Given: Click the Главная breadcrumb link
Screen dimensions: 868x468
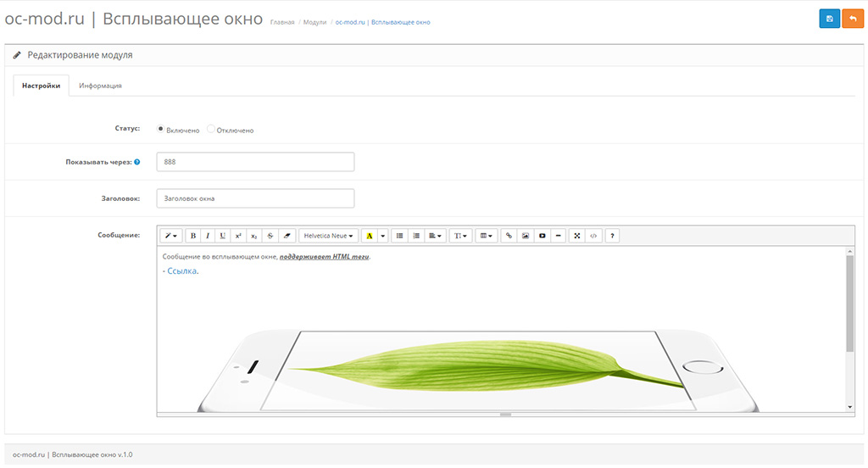Looking at the screenshot, I should click(282, 22).
